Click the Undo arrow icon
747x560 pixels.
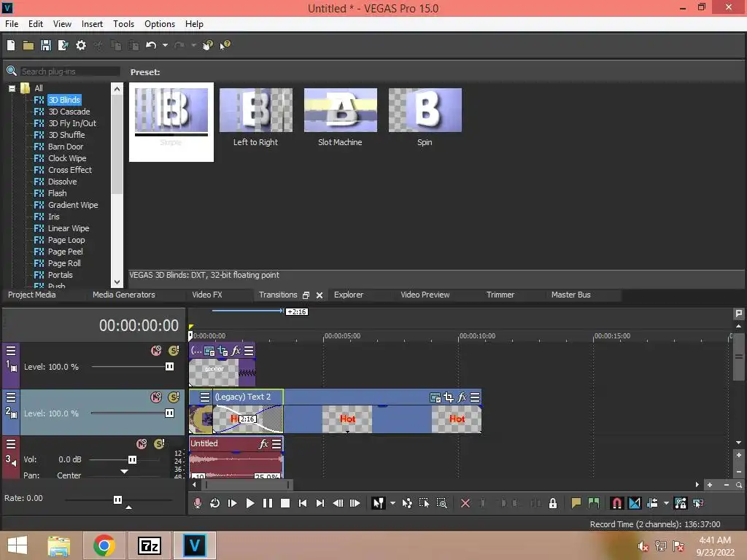151,45
